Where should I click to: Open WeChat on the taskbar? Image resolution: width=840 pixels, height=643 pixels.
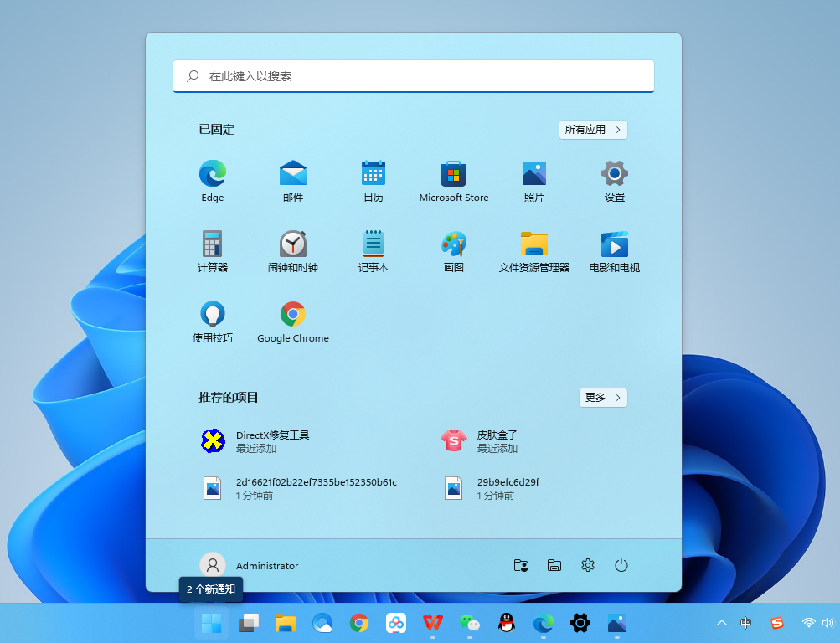(x=470, y=623)
